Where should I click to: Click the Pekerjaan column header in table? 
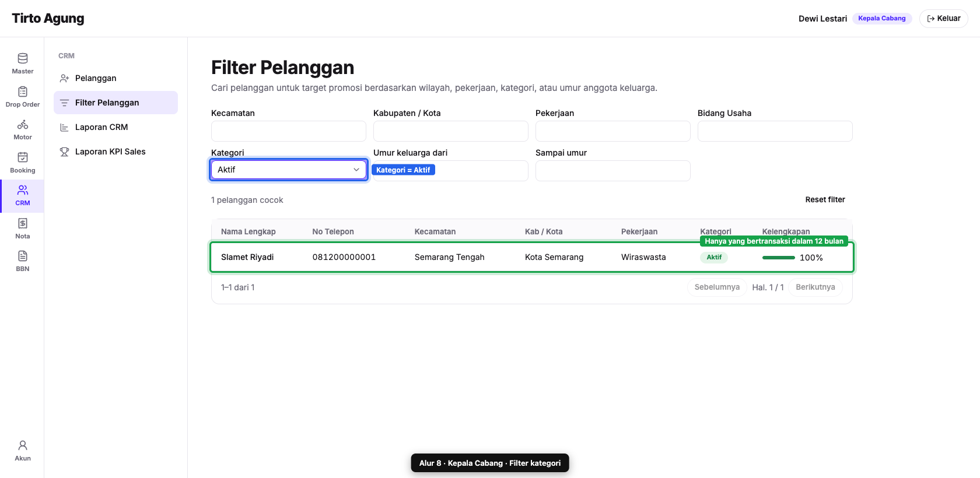click(x=639, y=231)
